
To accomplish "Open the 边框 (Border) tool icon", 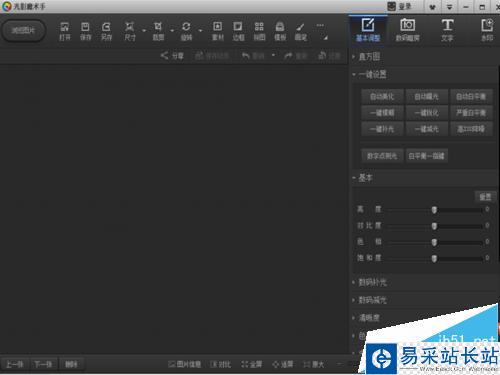I will [x=238, y=31].
